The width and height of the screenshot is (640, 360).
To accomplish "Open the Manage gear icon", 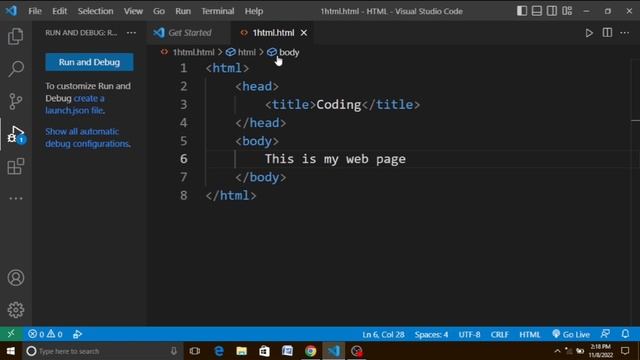I will 16,310.
